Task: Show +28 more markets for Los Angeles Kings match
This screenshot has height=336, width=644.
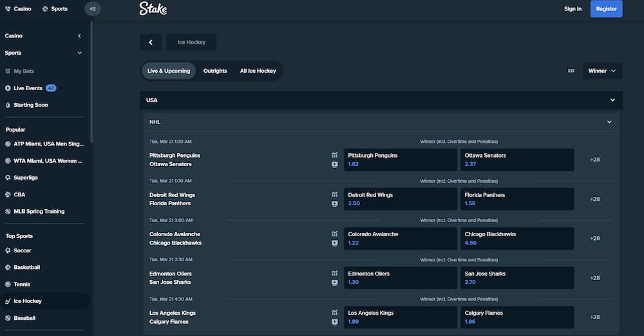Action: pyautogui.click(x=595, y=317)
